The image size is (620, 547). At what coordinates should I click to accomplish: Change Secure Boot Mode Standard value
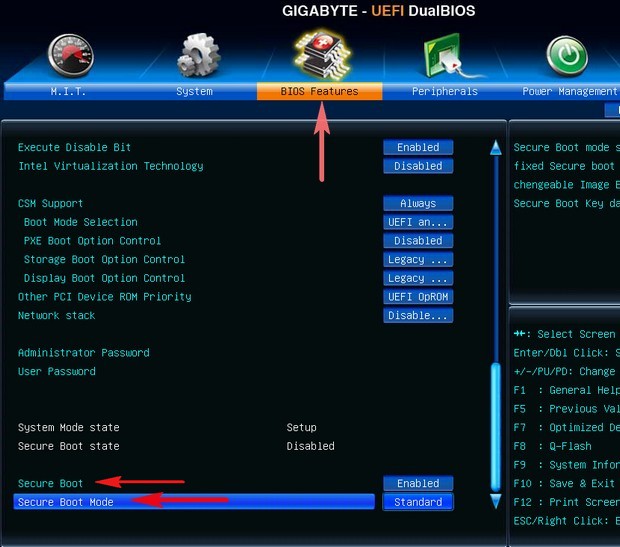418,502
